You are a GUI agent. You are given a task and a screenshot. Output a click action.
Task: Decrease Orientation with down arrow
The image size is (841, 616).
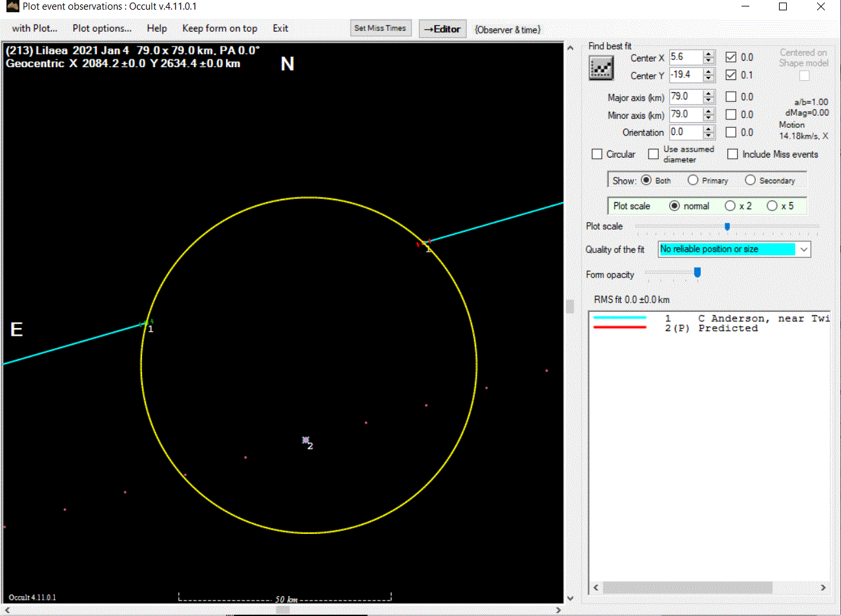click(x=709, y=136)
